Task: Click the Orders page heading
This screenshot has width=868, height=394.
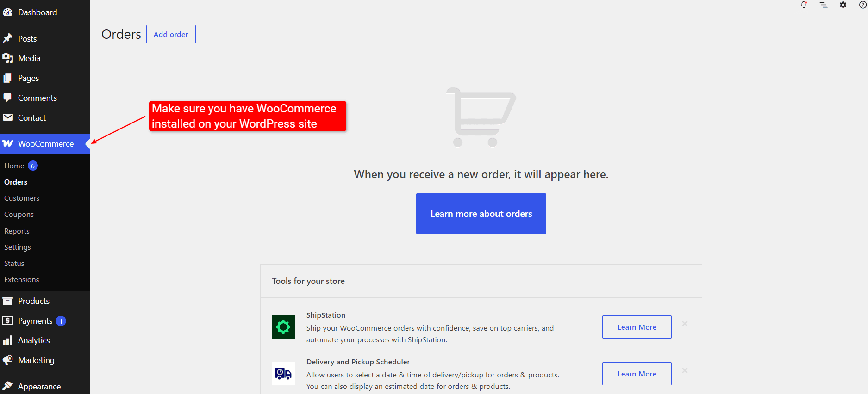Action: pyautogui.click(x=121, y=34)
